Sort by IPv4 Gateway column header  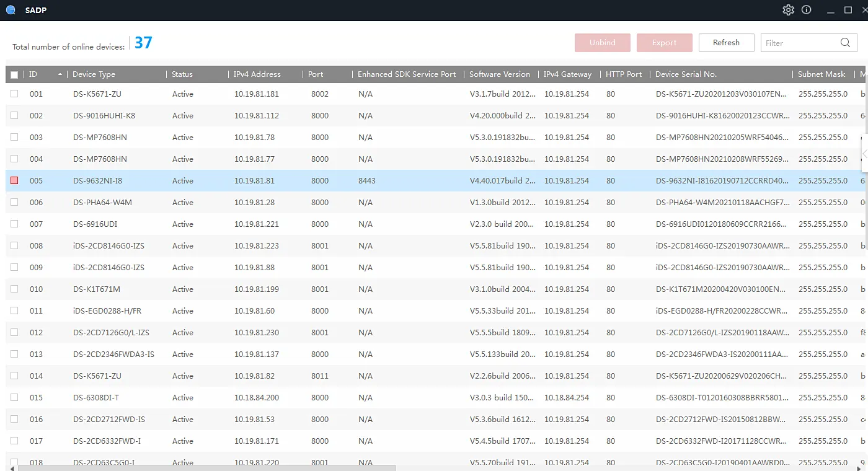click(x=567, y=74)
